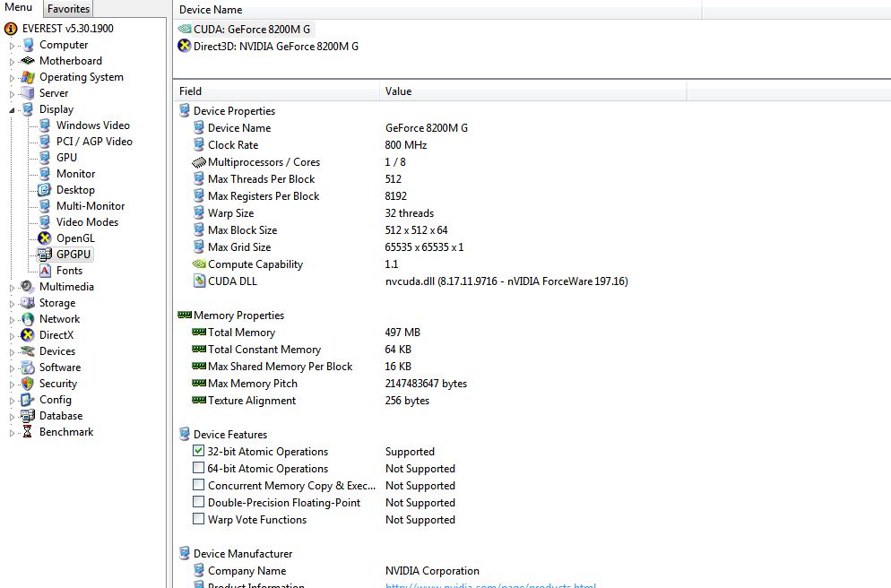The height and width of the screenshot is (588, 891).
Task: Click the Computer tree icon
Action: [28, 45]
